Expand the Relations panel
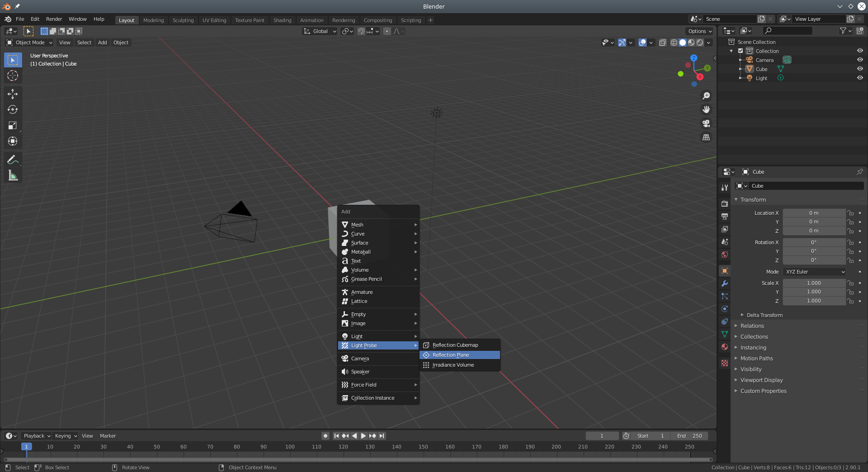The image size is (868, 472). coord(752,326)
